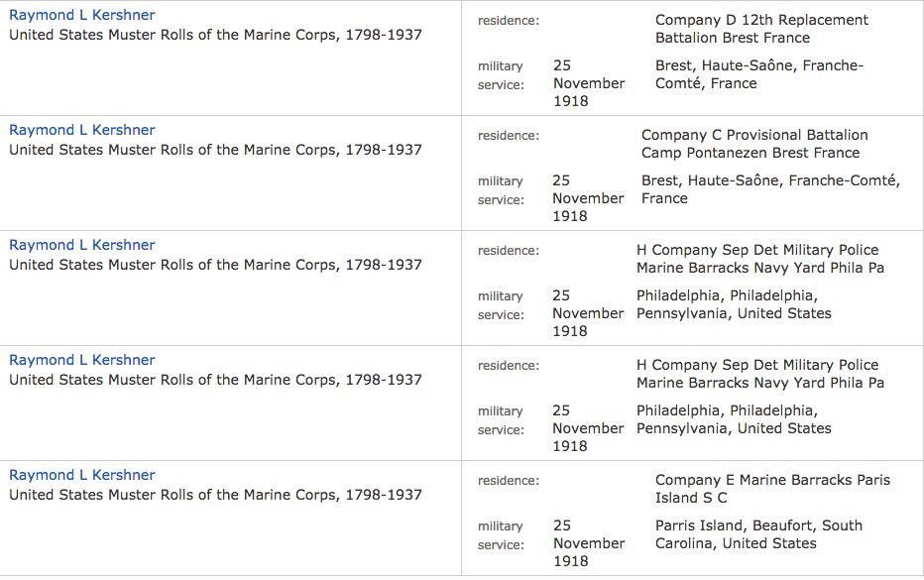This screenshot has height=580, width=924.
Task: Click 25 November 1918 date in the Company C row
Action: pos(588,198)
